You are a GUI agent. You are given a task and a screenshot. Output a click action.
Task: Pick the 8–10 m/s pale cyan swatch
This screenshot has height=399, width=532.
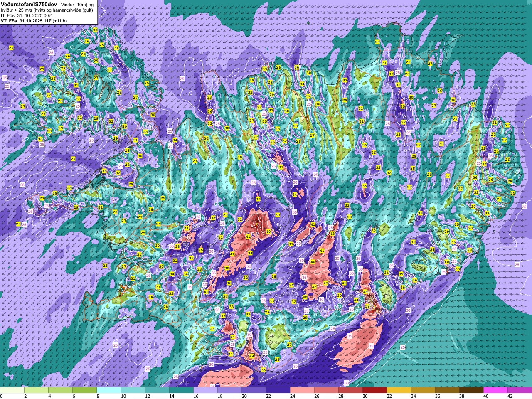tap(109, 390)
